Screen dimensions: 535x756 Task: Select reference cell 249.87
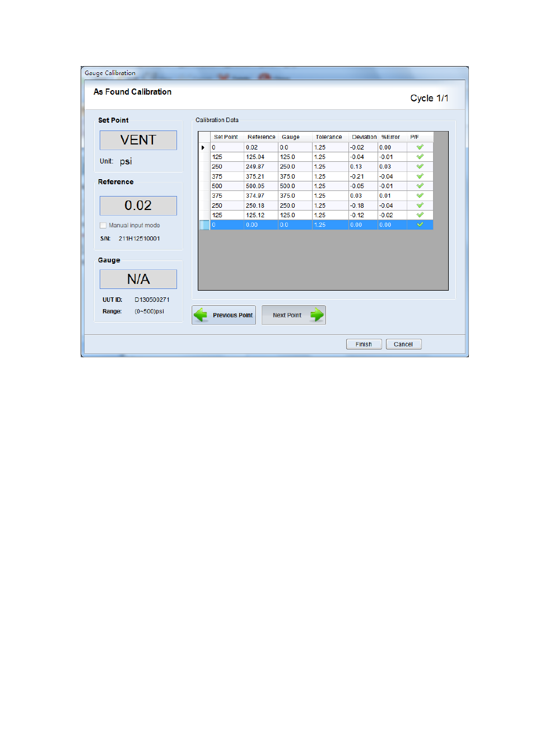tap(261, 166)
